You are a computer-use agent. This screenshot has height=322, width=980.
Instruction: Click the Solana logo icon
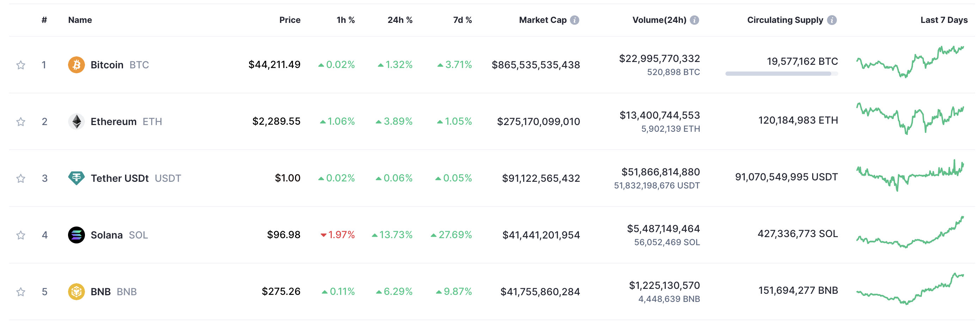(x=76, y=235)
